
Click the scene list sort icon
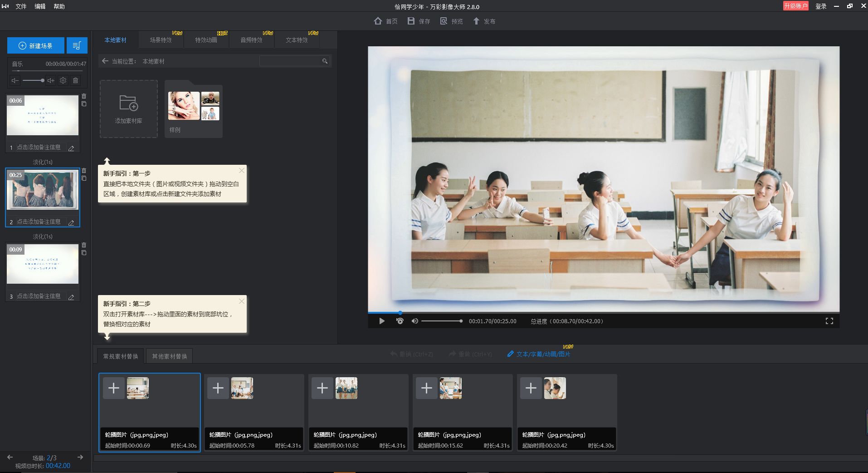pos(77,45)
